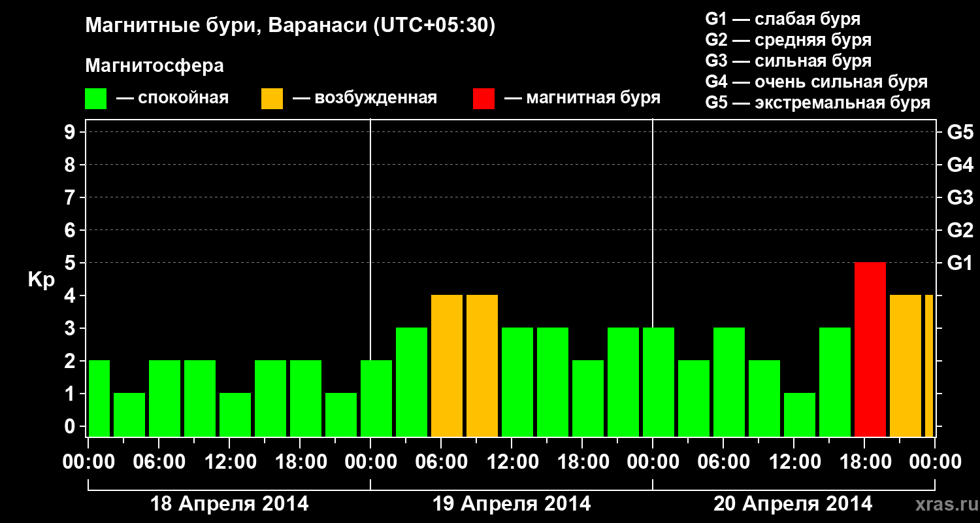Click the '12:00' tick label for 18 April
The height and width of the screenshot is (523, 980).
(230, 462)
